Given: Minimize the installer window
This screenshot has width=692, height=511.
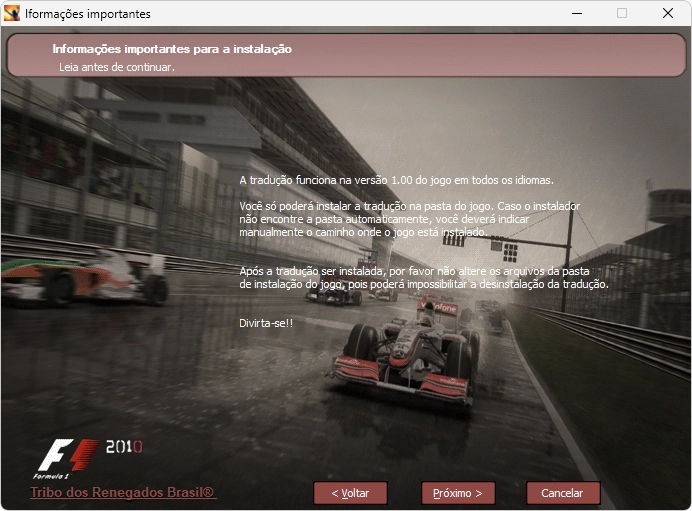Looking at the screenshot, I should coord(576,13).
